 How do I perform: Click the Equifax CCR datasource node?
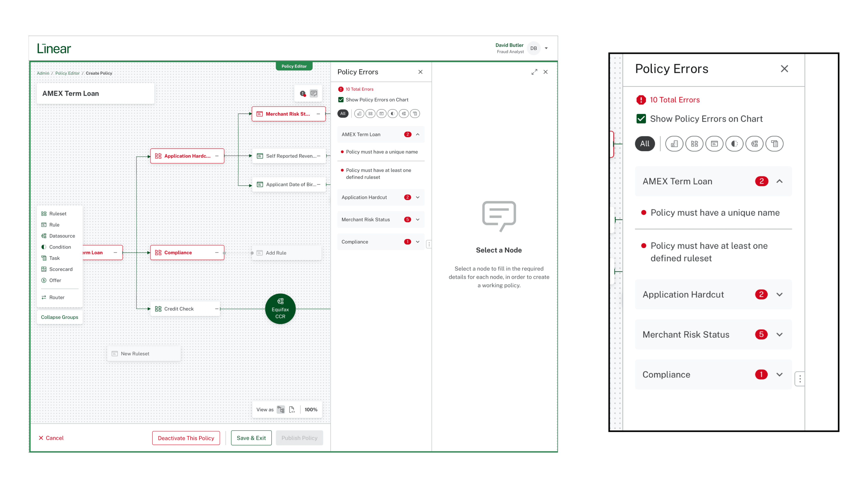click(x=280, y=309)
